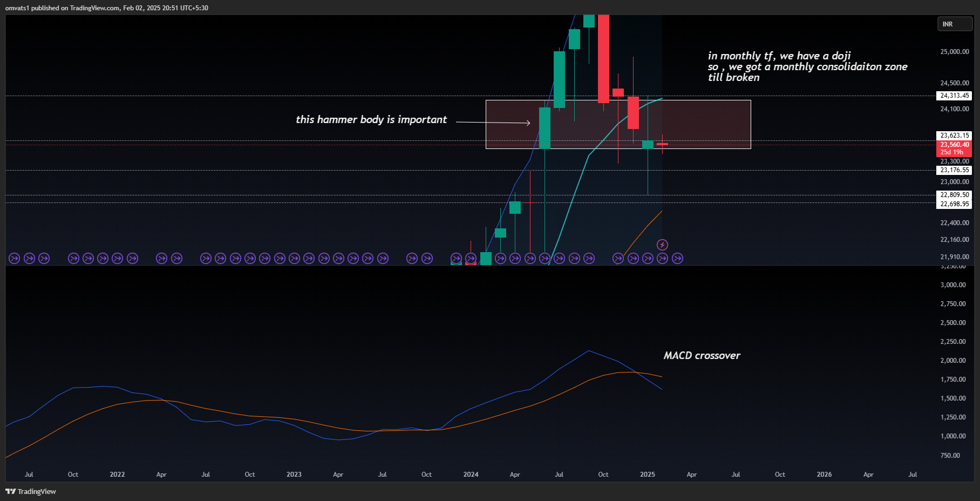Select the 22,809.50 price label
This screenshot has width=980, height=501.
pos(954,195)
